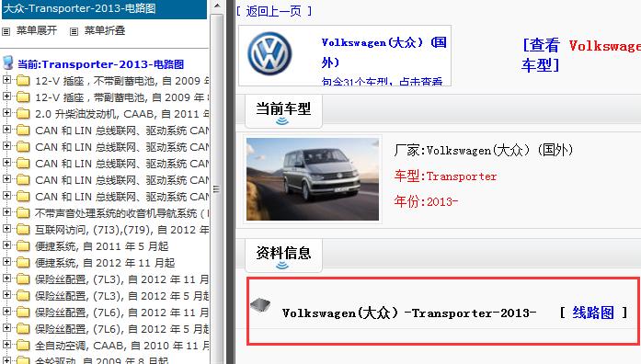Click the splitter grip handle between panels

(216, 189)
